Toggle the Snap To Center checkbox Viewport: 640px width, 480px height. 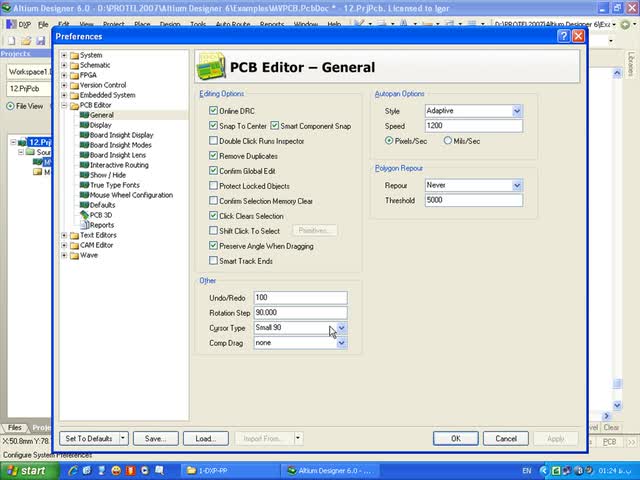(x=213, y=126)
